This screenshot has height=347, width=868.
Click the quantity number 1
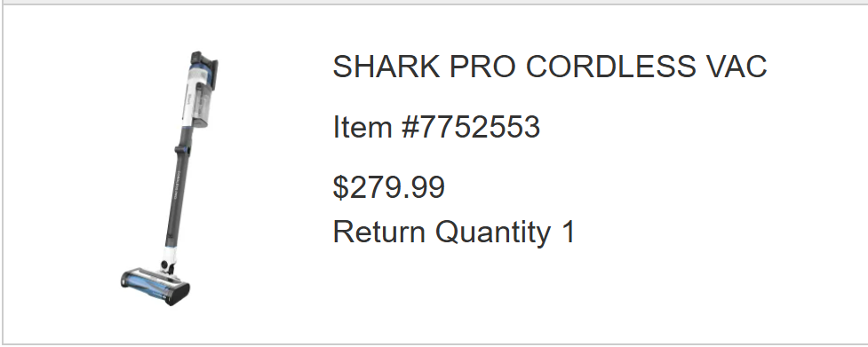tap(569, 232)
